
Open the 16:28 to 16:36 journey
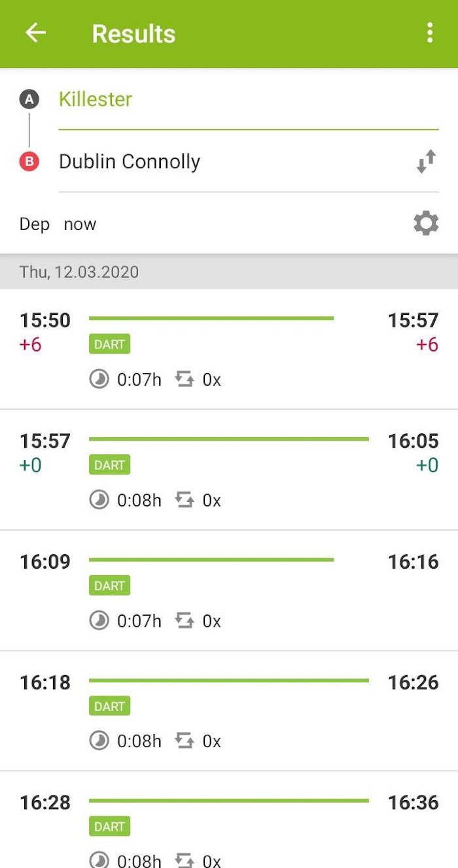[x=229, y=820]
